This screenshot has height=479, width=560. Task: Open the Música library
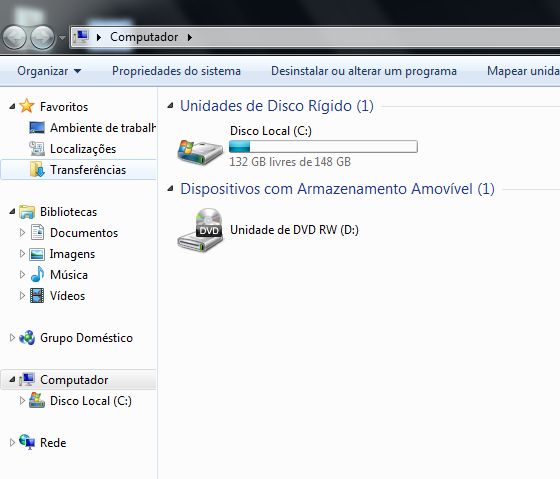pyautogui.click(x=69, y=275)
